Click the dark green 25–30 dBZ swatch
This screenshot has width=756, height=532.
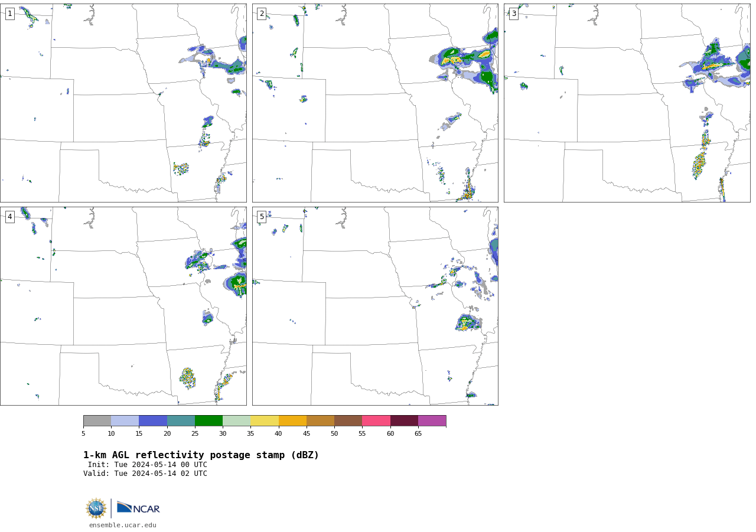[208, 420]
